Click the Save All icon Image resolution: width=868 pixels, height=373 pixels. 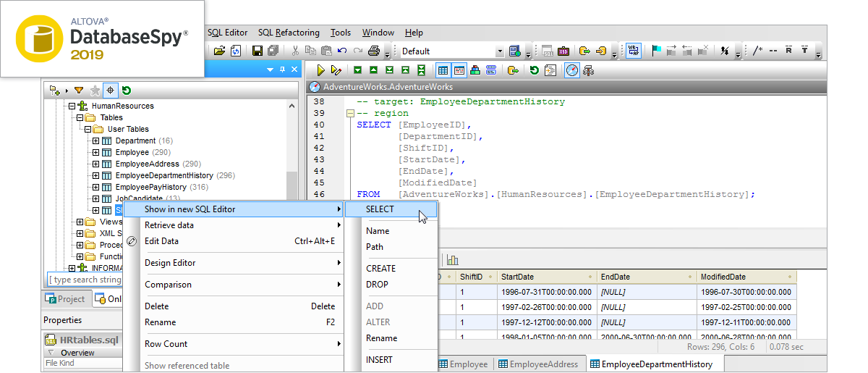(273, 51)
